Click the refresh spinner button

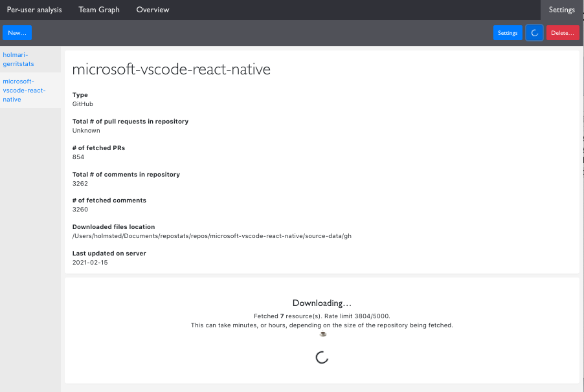(534, 33)
